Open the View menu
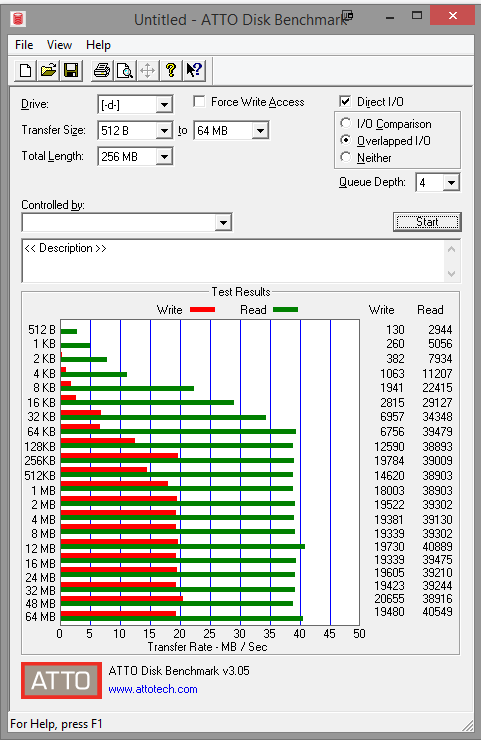Viewport: 481px width, 740px height. click(59, 45)
